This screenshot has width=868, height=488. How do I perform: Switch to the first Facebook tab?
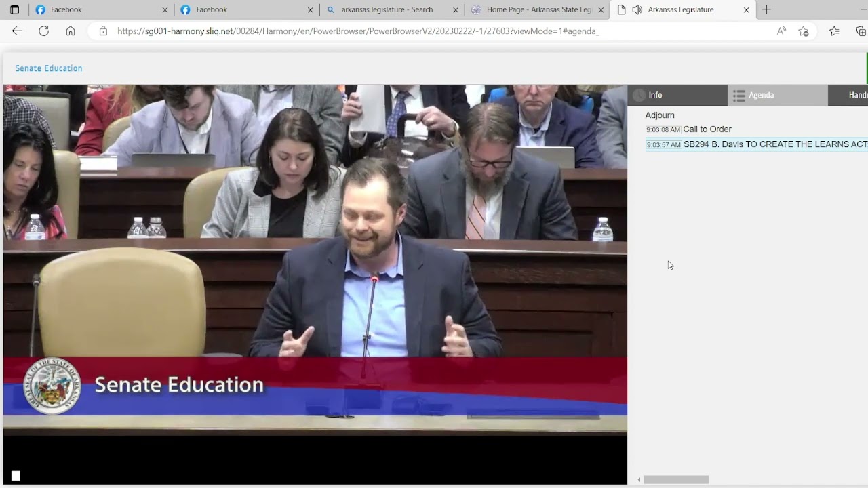(x=100, y=9)
